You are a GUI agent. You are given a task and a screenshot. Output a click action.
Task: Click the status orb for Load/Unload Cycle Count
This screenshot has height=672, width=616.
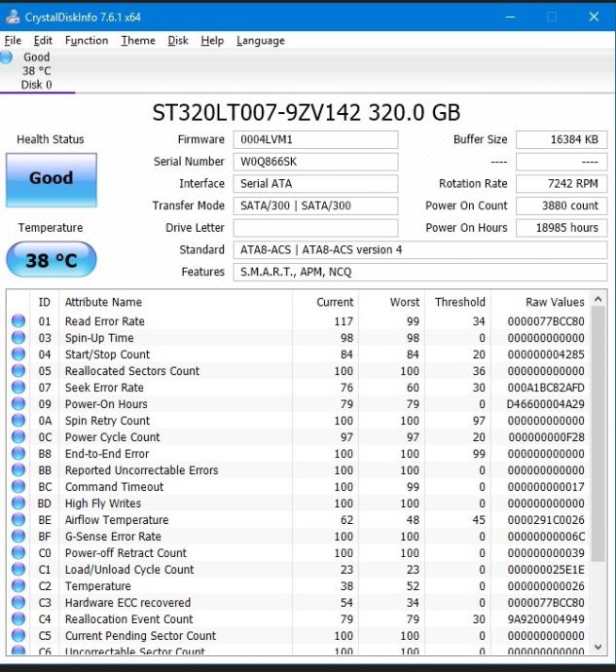(18, 569)
